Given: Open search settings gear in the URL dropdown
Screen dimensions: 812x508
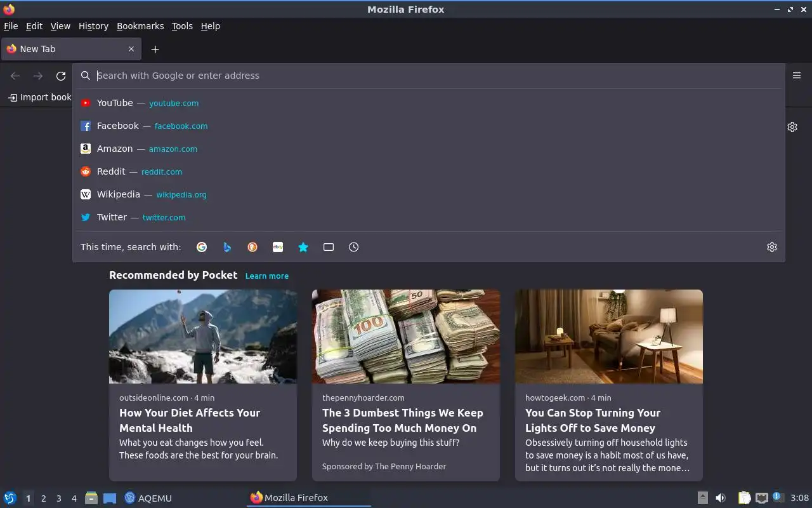Looking at the screenshot, I should (772, 247).
